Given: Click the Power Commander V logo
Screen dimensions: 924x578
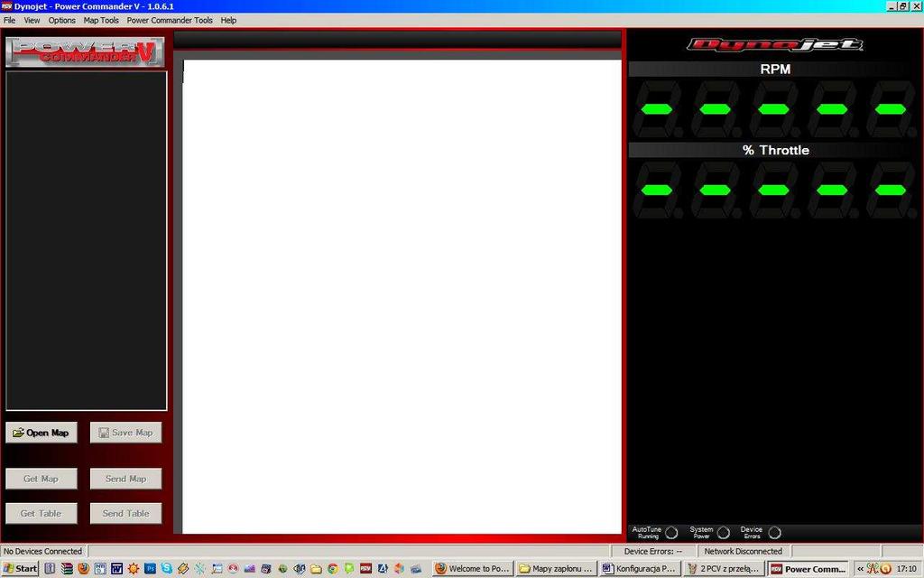Looking at the screenshot, I should 86,51.
